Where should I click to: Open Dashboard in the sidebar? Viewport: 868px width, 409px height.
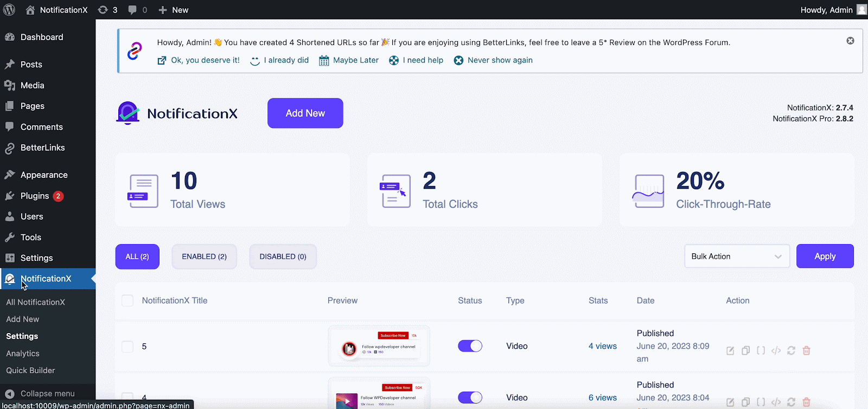[48, 37]
